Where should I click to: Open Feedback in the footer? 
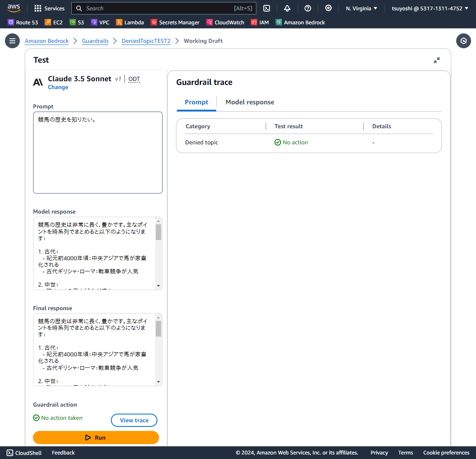(x=63, y=453)
